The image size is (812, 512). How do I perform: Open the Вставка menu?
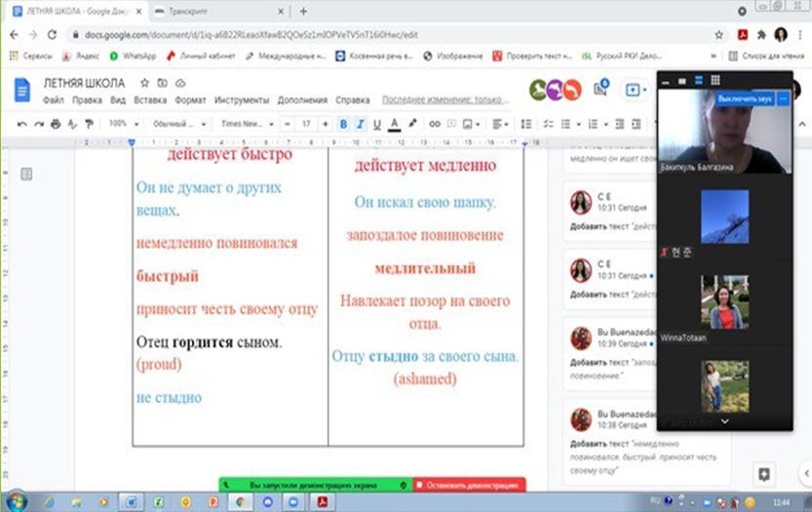[x=150, y=99]
